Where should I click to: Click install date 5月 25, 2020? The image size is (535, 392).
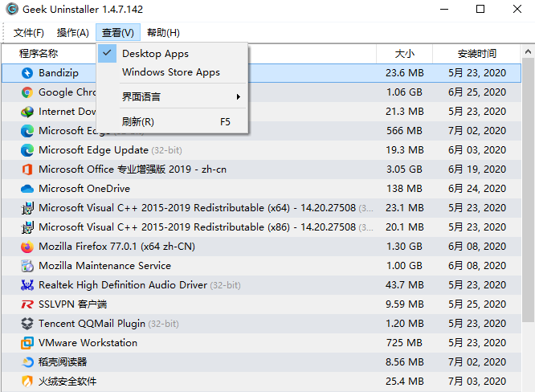point(477,304)
